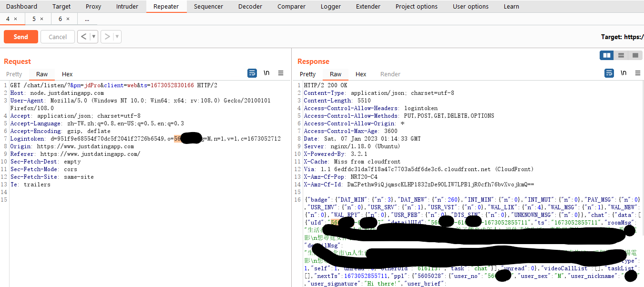Switch to Repeater tab 5
The width and height of the screenshot is (644, 287).
pos(34,19)
